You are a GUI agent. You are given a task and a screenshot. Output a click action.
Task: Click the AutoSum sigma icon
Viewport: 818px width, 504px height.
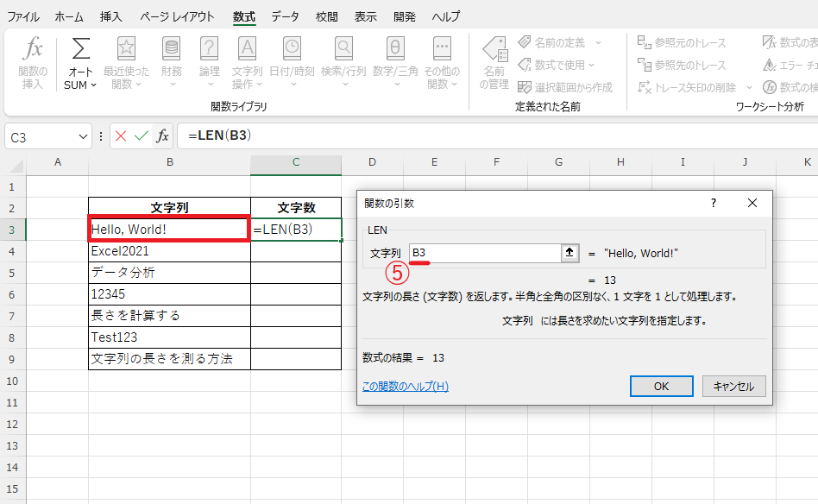80,49
